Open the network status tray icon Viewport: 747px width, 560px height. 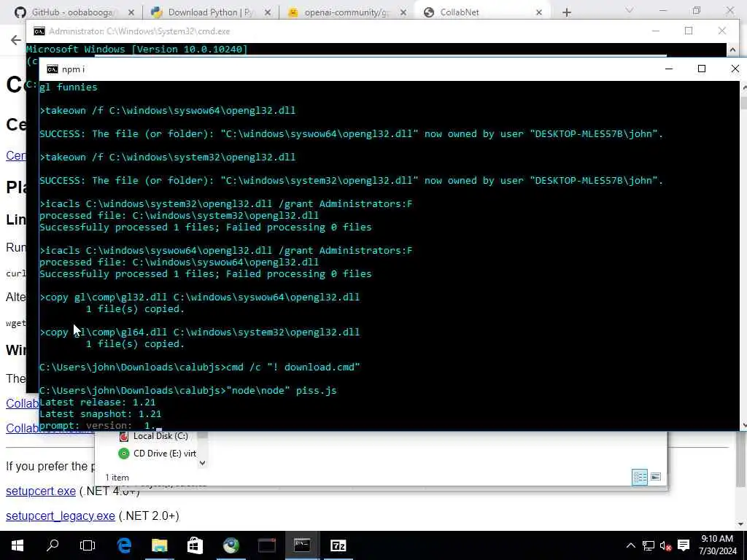(649, 545)
